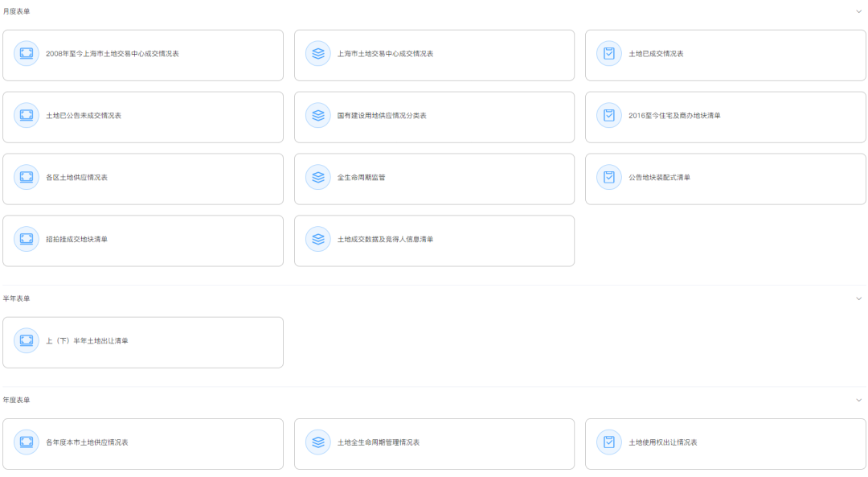The image size is (868, 477).
Task: Collapse the 年度表单 section chevron
Action: pos(858,400)
